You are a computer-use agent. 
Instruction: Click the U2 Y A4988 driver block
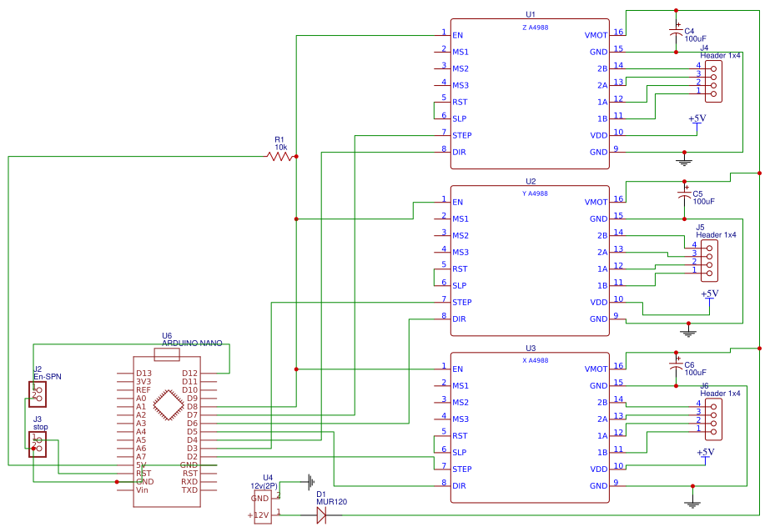coord(530,258)
